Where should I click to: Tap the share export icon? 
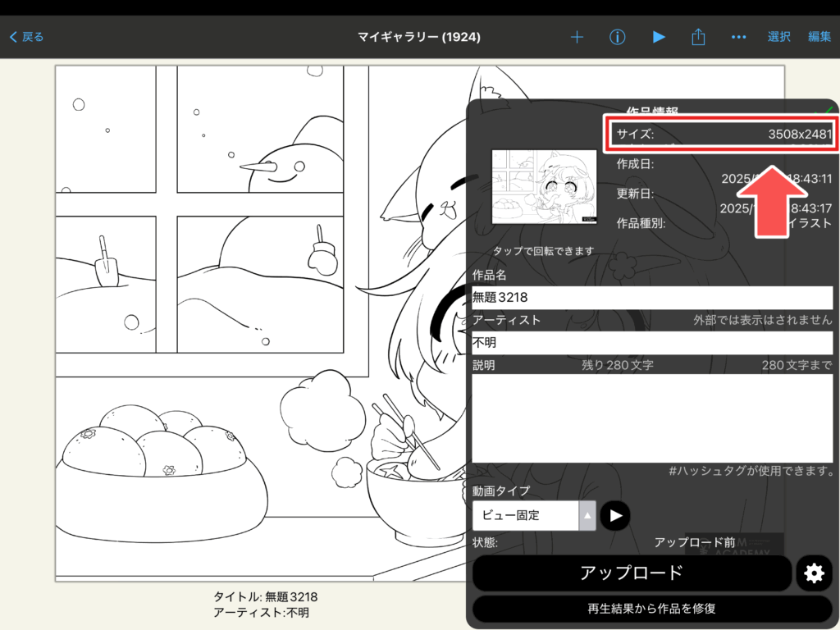pyautogui.click(x=698, y=37)
